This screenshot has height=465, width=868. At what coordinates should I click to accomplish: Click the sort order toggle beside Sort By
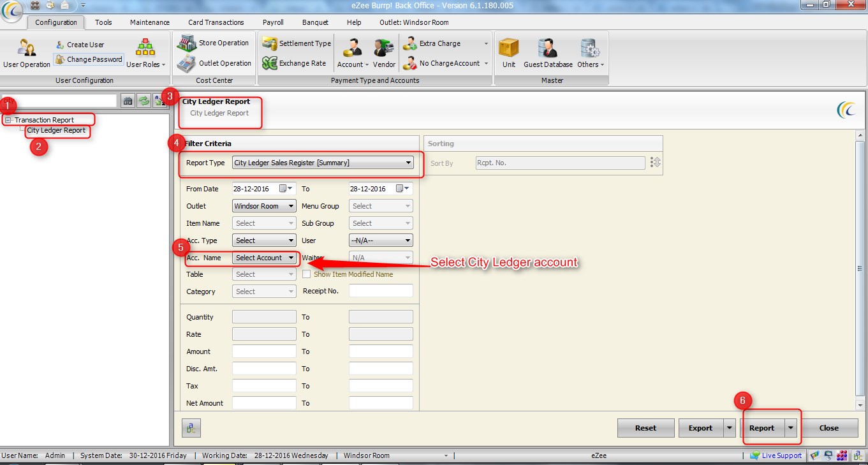(x=656, y=163)
